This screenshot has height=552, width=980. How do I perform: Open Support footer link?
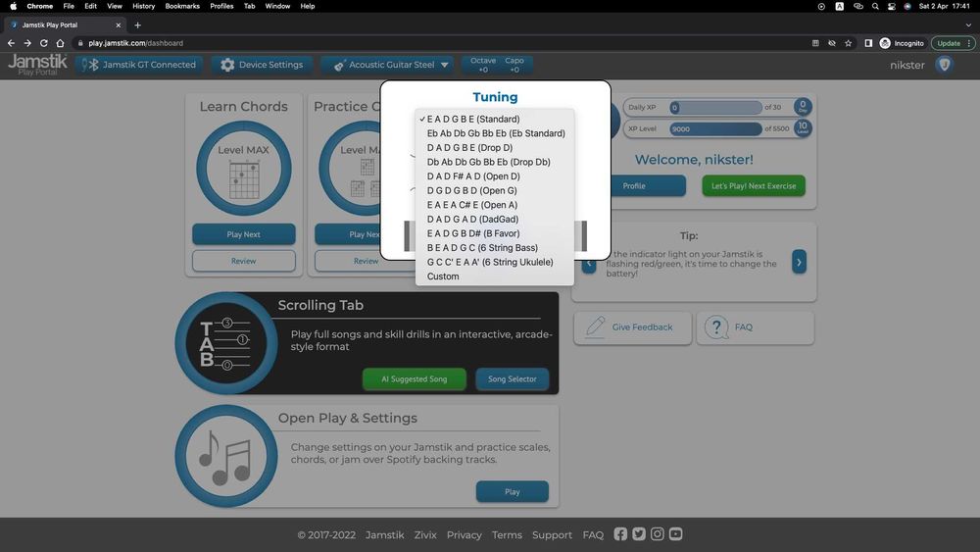pos(552,535)
